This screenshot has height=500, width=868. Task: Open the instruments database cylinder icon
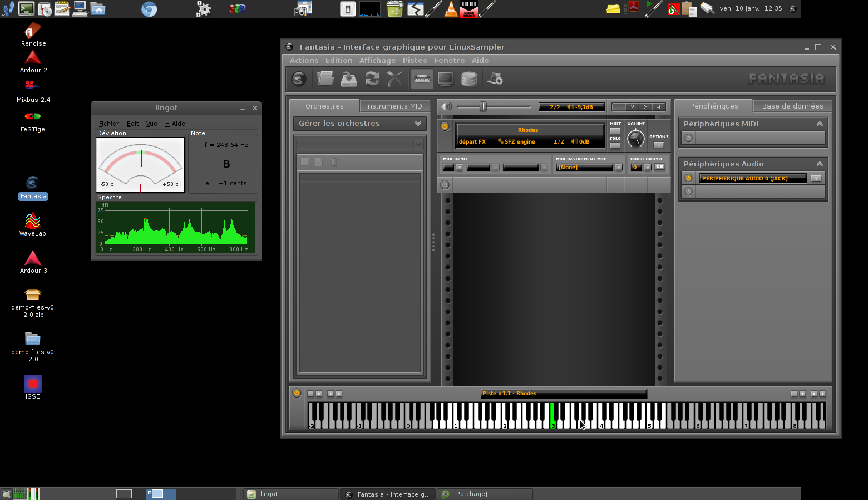469,79
